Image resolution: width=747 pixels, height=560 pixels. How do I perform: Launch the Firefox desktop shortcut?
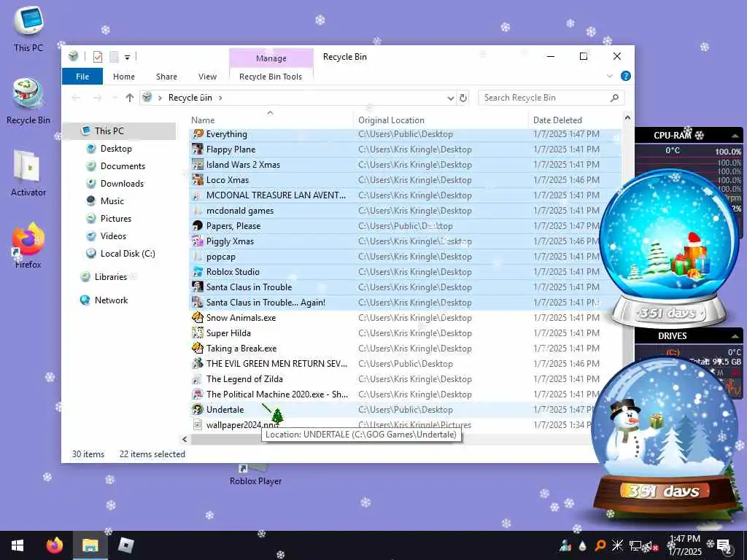[x=28, y=245]
